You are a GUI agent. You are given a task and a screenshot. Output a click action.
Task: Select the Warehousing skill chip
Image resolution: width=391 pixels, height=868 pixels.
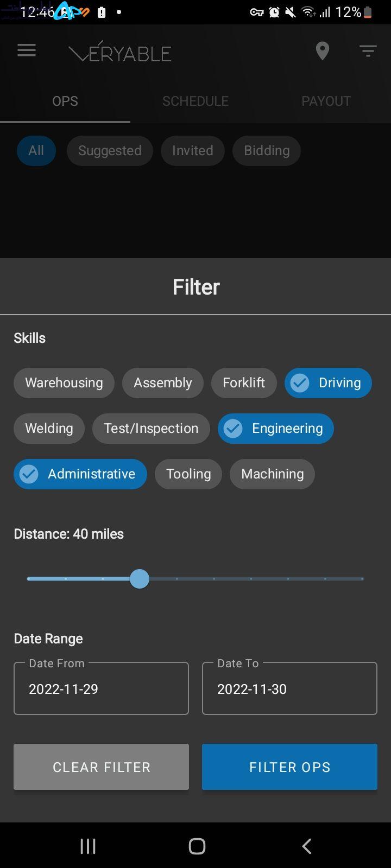(x=64, y=383)
